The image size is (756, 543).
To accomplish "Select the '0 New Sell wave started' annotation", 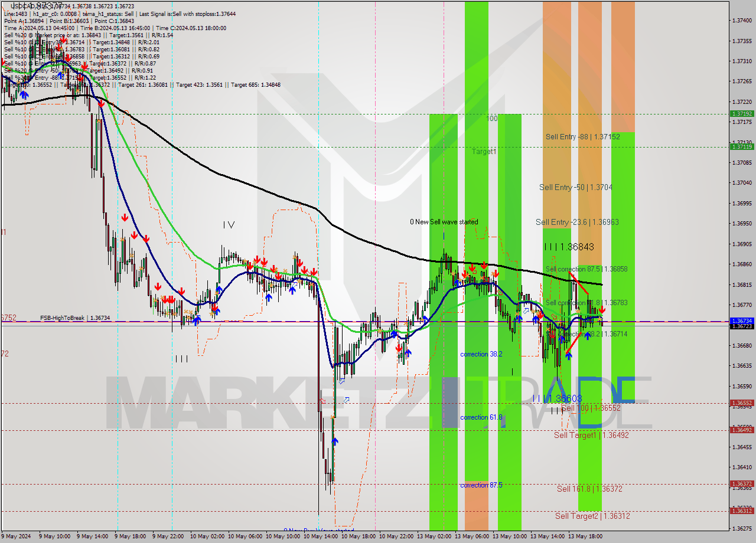I will (x=444, y=222).
